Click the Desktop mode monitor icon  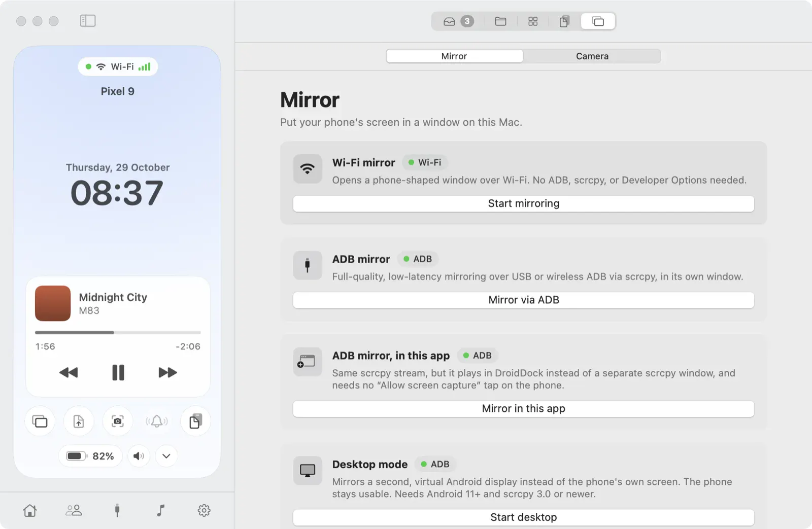[308, 470]
